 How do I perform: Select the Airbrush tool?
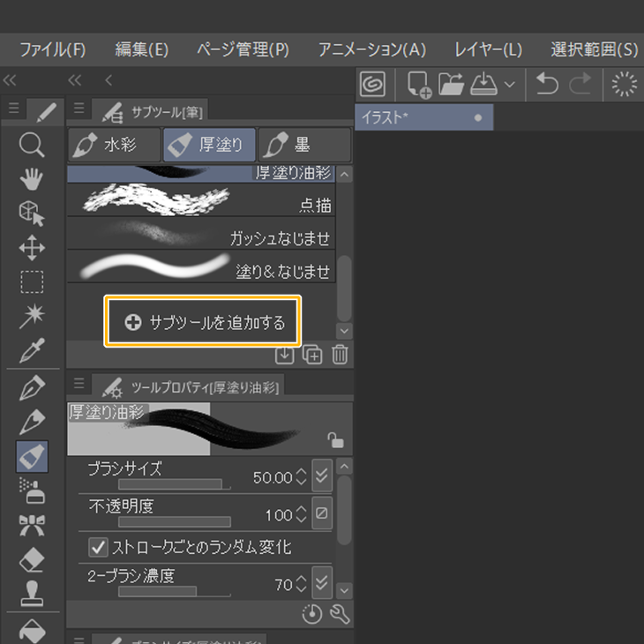pyautogui.click(x=32, y=490)
